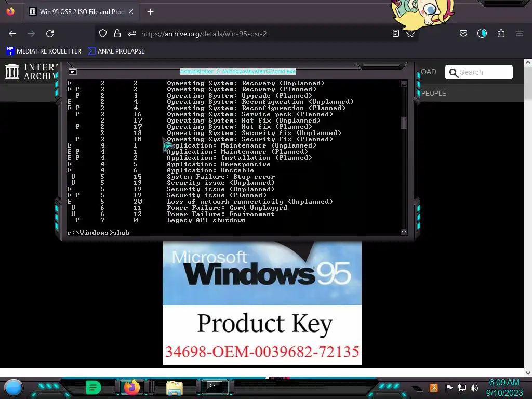Viewport: 532px width, 399px height.
Task: Open MEDIAFIRE ROULETTER bookmark
Action: (x=44, y=51)
